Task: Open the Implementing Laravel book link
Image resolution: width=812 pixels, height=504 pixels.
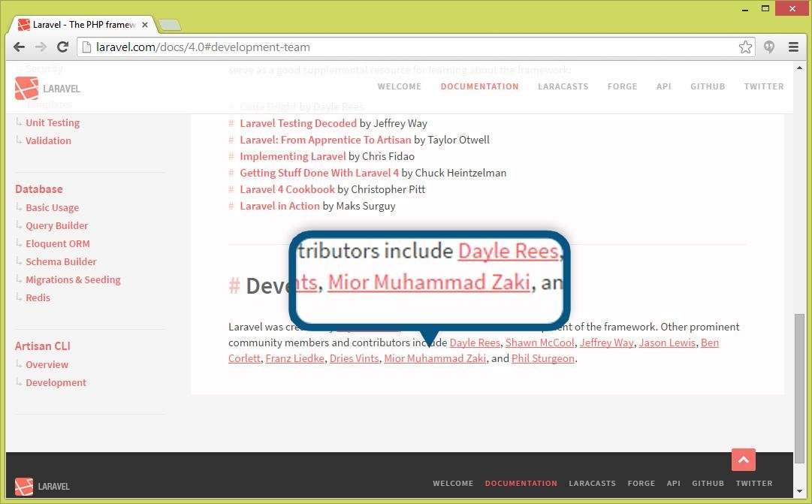Action: tap(293, 156)
